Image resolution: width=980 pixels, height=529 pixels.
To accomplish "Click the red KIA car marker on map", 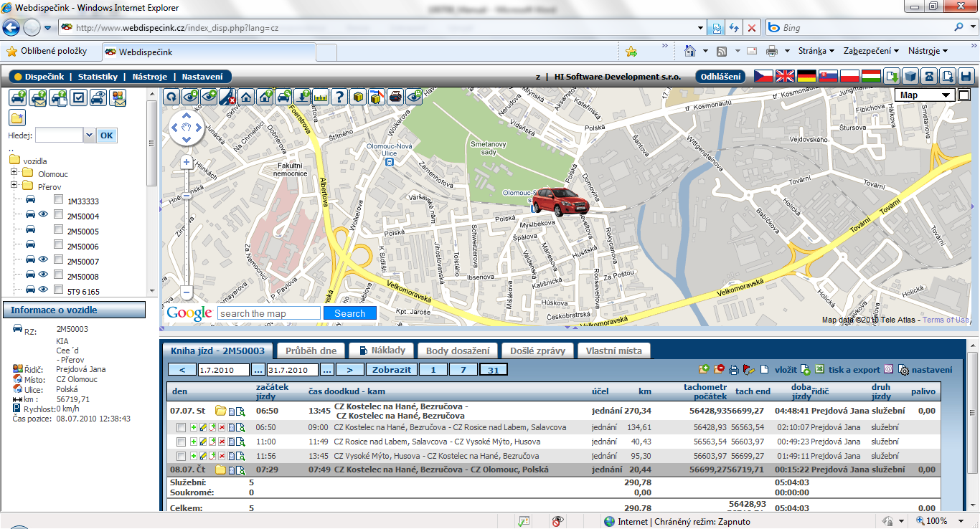I will click(x=560, y=201).
